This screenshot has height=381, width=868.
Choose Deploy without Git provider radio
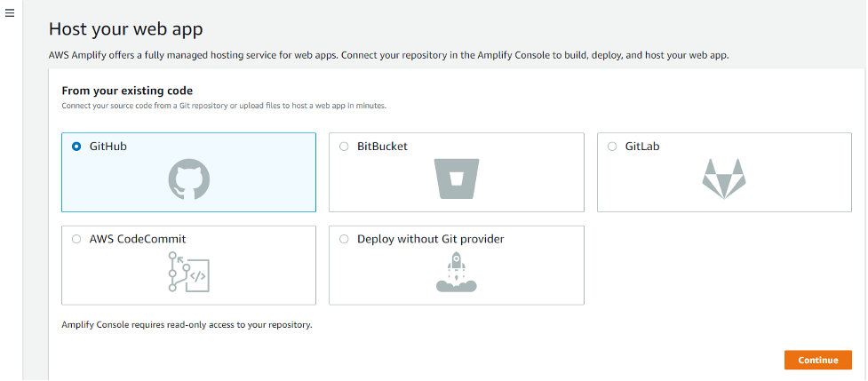pos(344,239)
